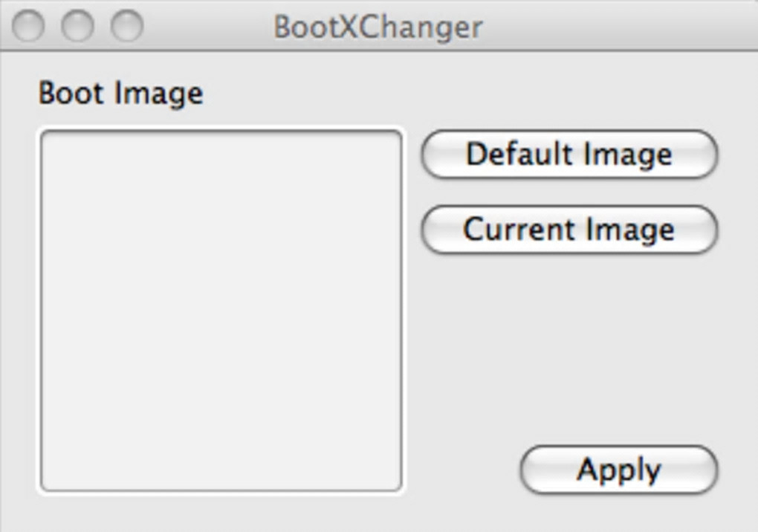Image resolution: width=758 pixels, height=532 pixels.
Task: Click the middle gray title bar button
Action: pos(77,27)
